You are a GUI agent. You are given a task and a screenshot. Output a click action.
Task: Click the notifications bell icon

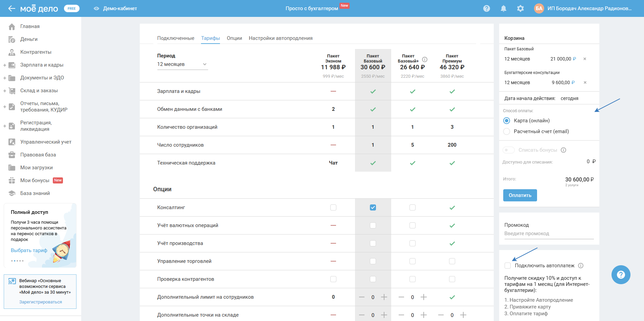[504, 8]
